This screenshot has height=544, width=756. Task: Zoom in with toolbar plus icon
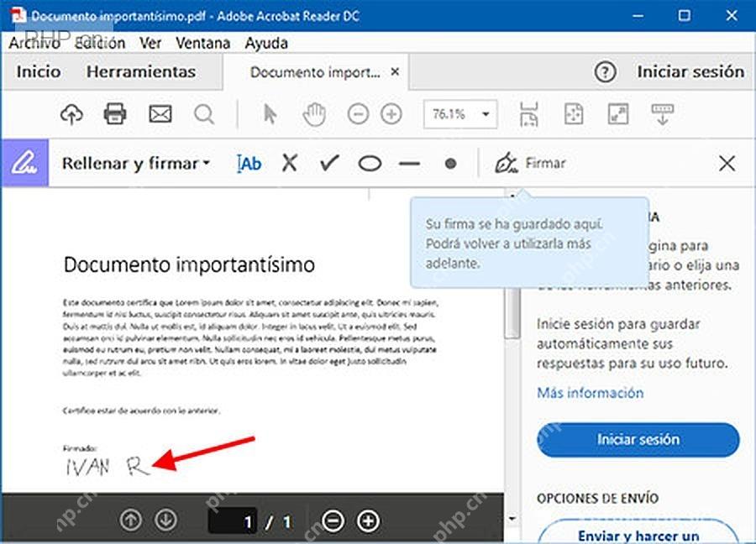(x=391, y=114)
